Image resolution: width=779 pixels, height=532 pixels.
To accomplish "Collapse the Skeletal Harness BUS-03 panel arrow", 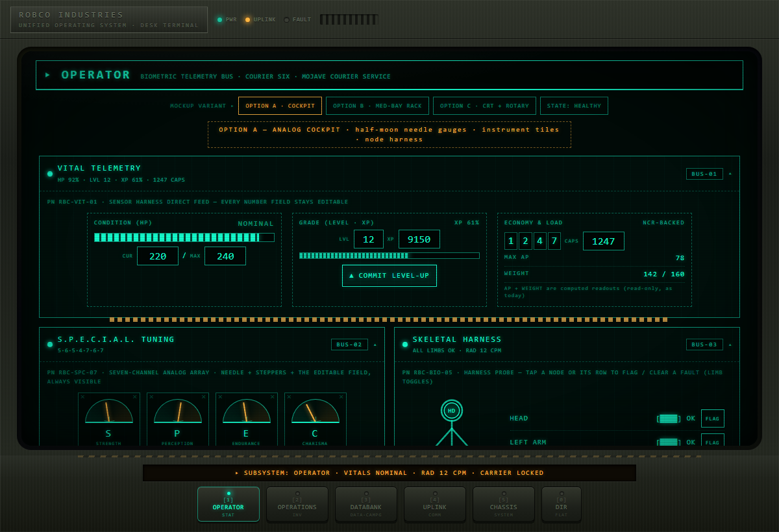I will [730, 345].
